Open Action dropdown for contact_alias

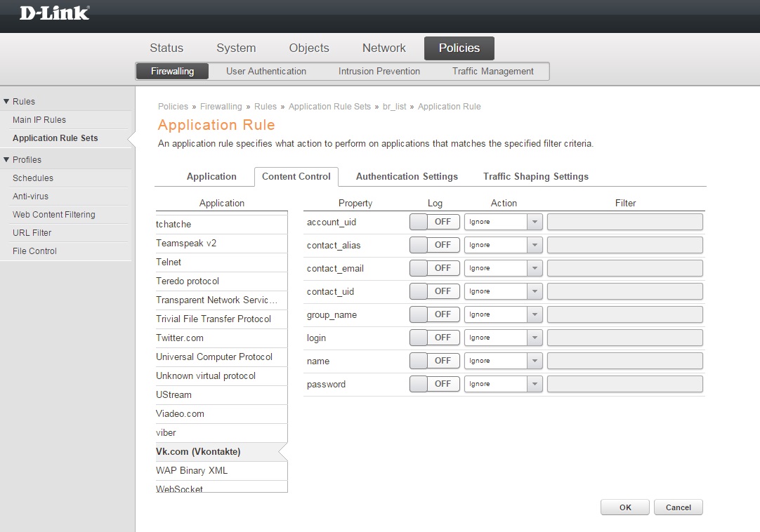(503, 245)
